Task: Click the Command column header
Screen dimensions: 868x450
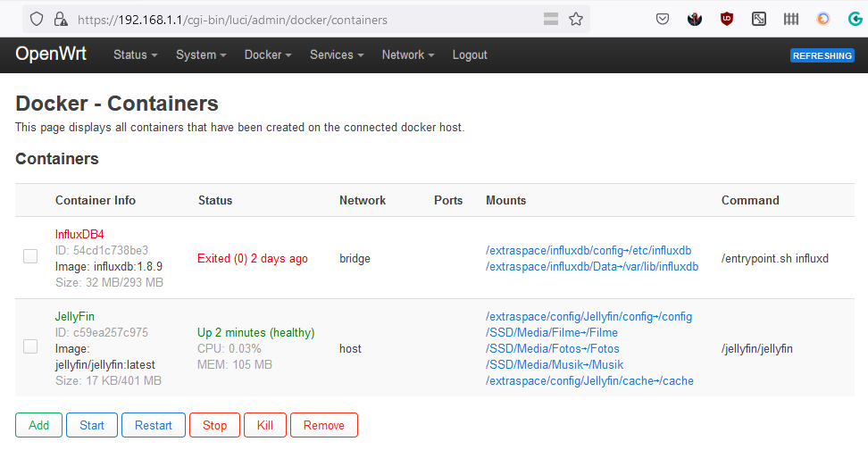Action: 750,200
